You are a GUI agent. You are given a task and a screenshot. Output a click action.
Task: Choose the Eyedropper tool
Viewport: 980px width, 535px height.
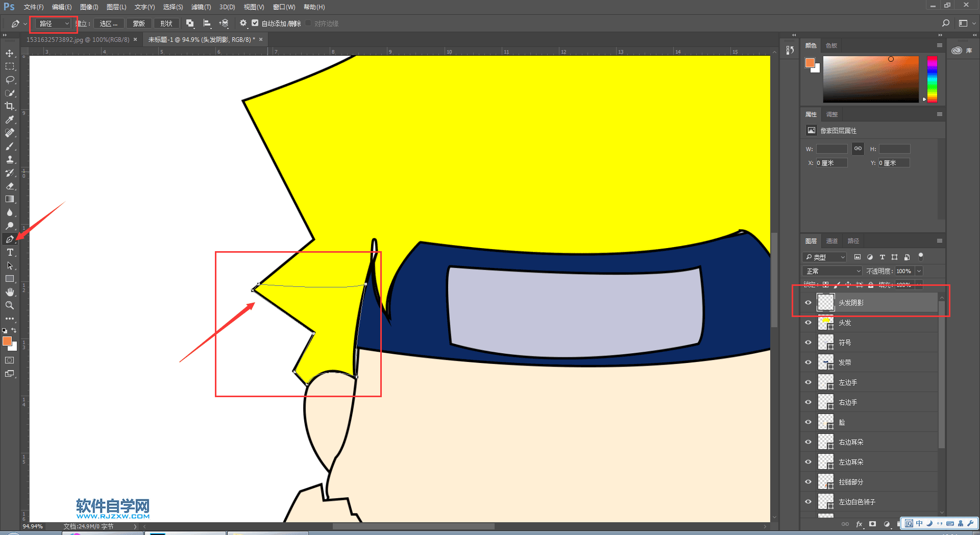coord(10,119)
